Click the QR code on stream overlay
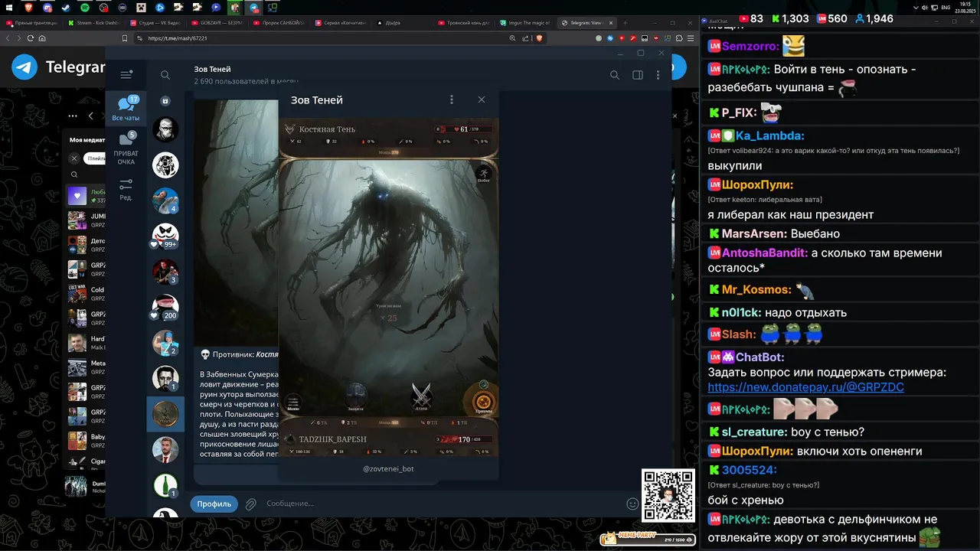 tap(668, 495)
